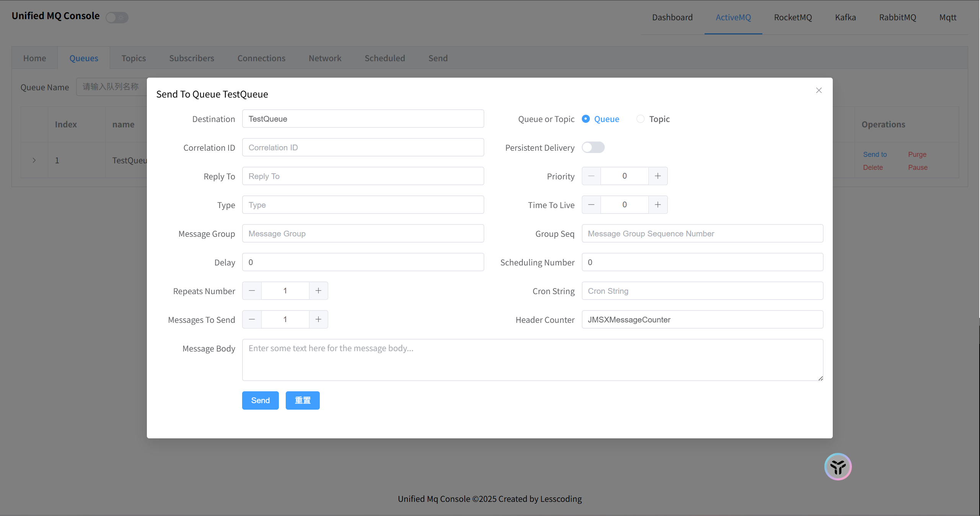980x516 pixels.
Task: Decrease Time To Live value
Action: tap(591, 205)
